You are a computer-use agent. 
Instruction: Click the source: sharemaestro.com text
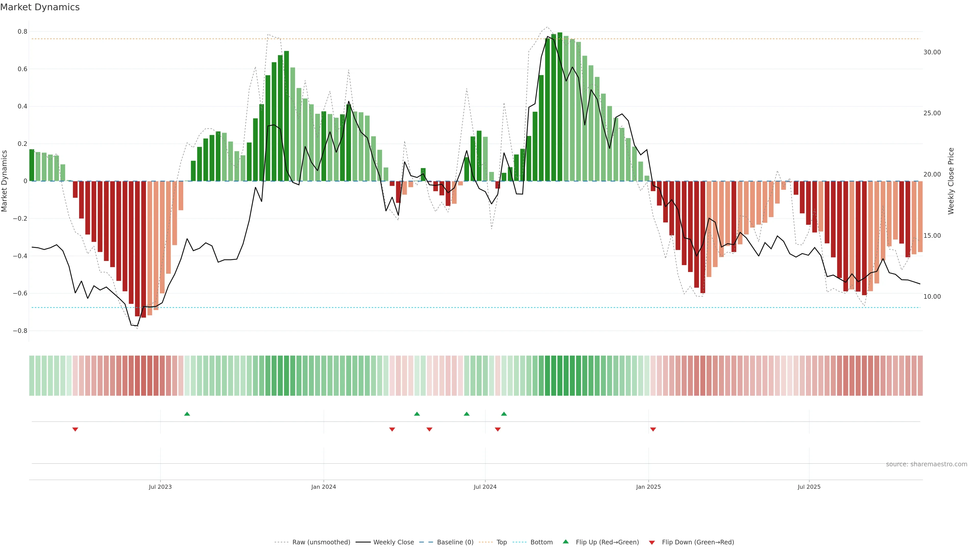click(926, 464)
